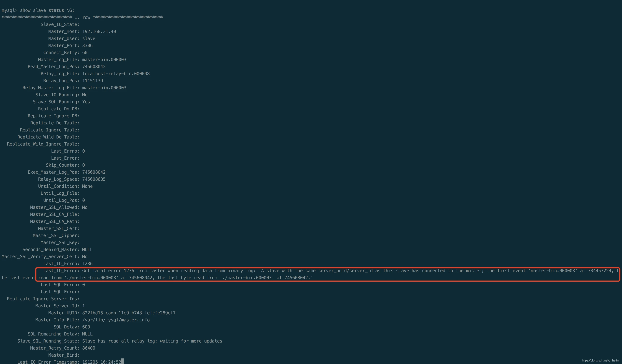Select the Master_User value 'slave'
Image resolution: width=622 pixels, height=364 pixels.
(89, 39)
